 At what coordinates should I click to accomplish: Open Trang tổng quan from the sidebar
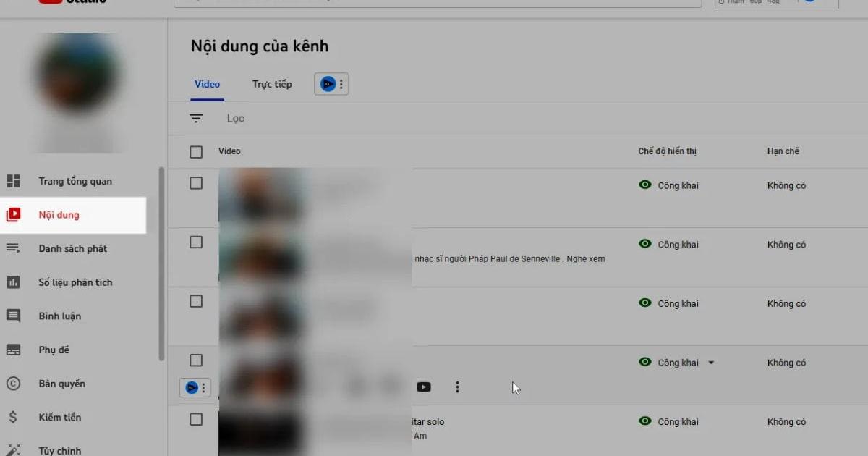pyautogui.click(x=75, y=181)
